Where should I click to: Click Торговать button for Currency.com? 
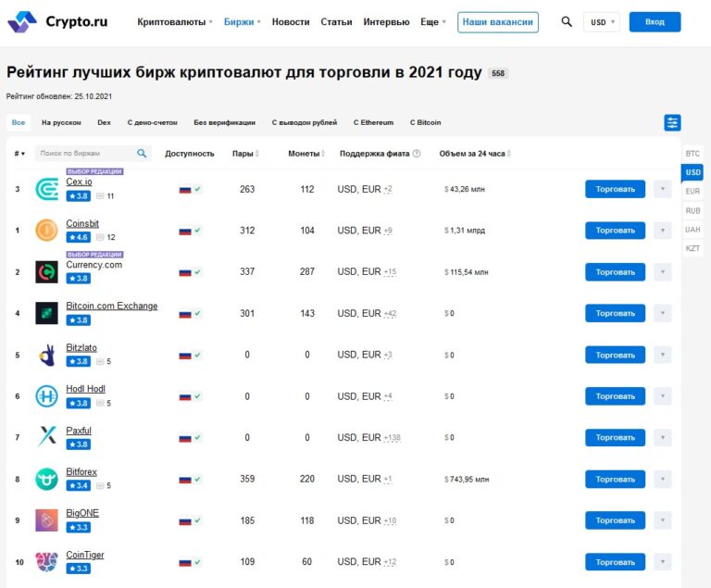[x=615, y=271]
